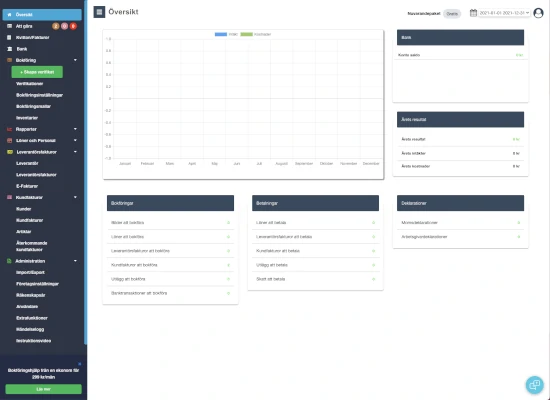Click the orange Att göra badge
The width and height of the screenshot is (550, 400).
55,26
